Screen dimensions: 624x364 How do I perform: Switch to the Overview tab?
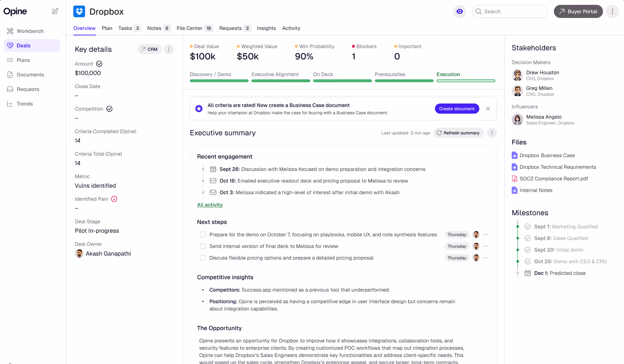[84, 28]
